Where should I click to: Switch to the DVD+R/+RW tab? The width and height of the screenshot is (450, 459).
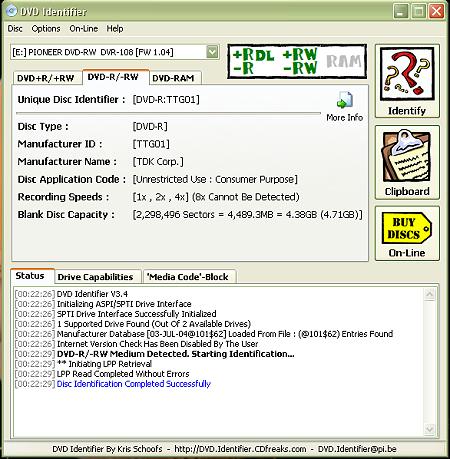tap(46, 78)
